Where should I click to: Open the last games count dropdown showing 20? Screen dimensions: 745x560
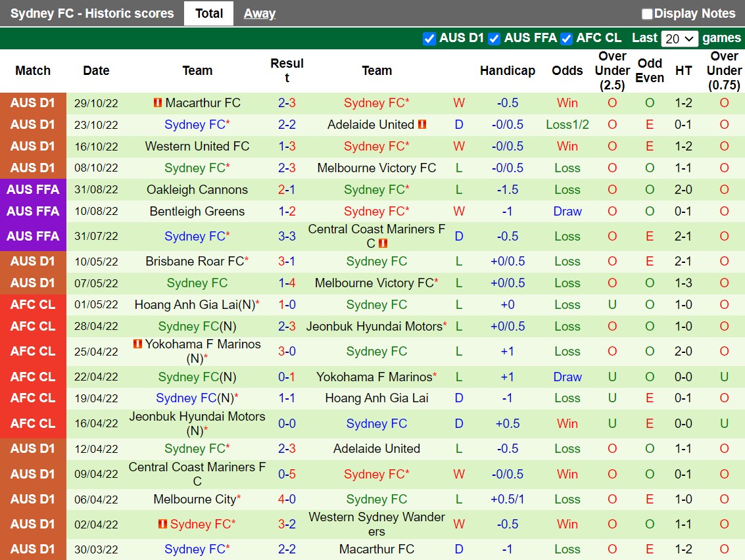[679, 38]
